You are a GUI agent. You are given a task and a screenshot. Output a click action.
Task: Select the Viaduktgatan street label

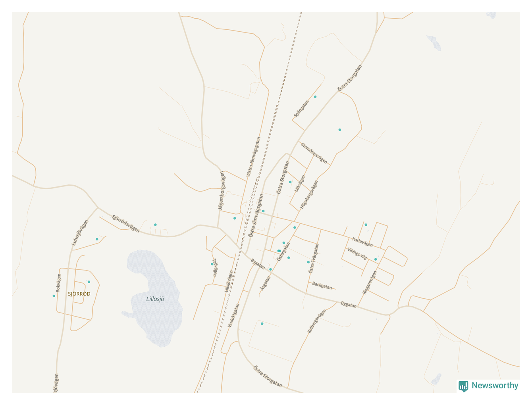234,315
